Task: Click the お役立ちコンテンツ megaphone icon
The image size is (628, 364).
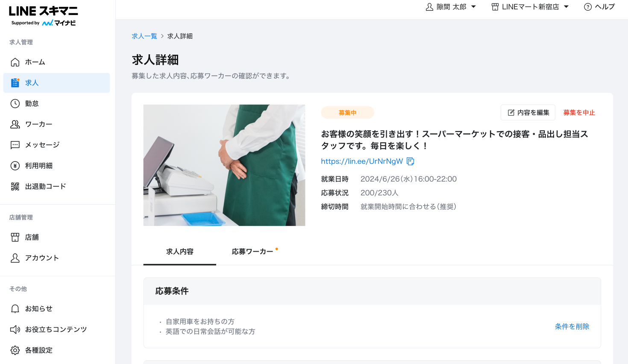Action: point(15,329)
